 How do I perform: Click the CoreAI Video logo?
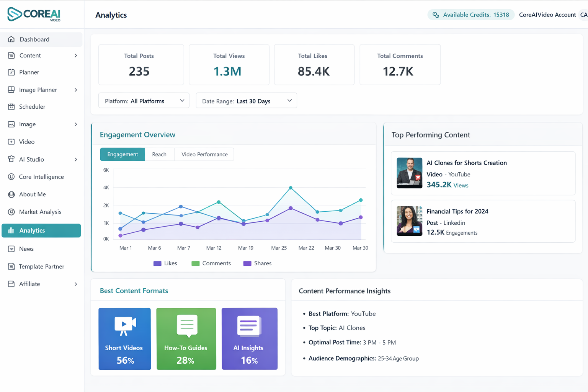point(34,14)
